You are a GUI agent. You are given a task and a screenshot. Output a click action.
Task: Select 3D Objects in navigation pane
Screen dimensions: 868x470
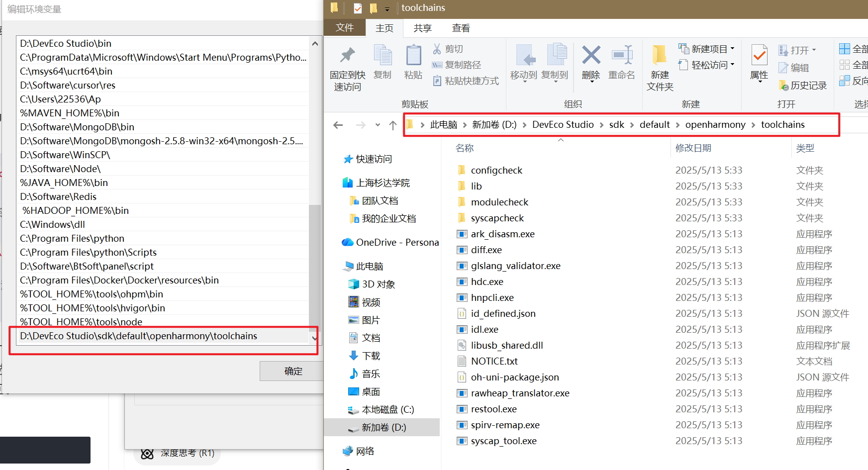pyautogui.click(x=372, y=284)
